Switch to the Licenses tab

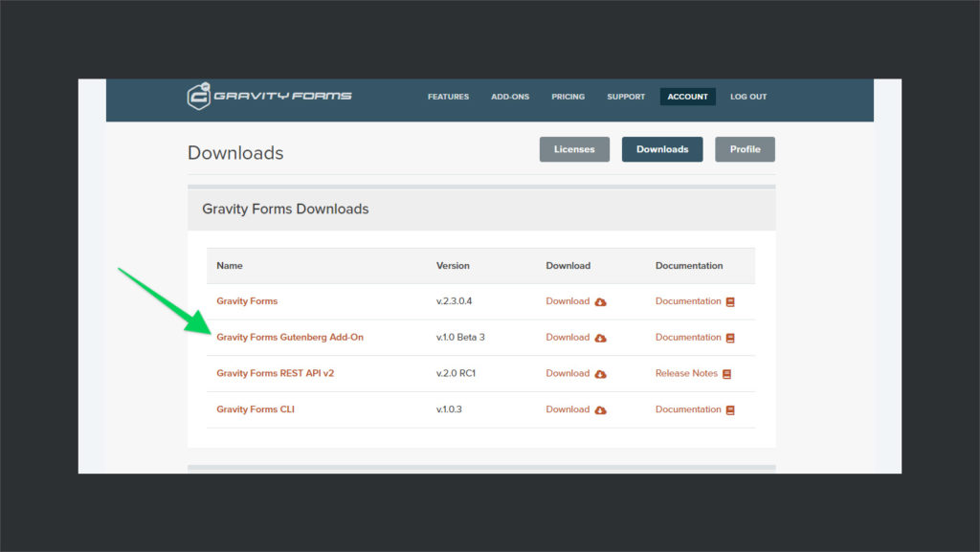574,148
